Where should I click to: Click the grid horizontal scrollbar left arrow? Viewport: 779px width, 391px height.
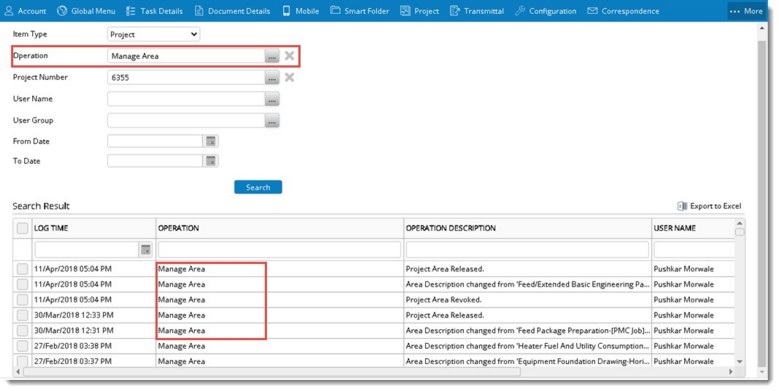click(18, 372)
